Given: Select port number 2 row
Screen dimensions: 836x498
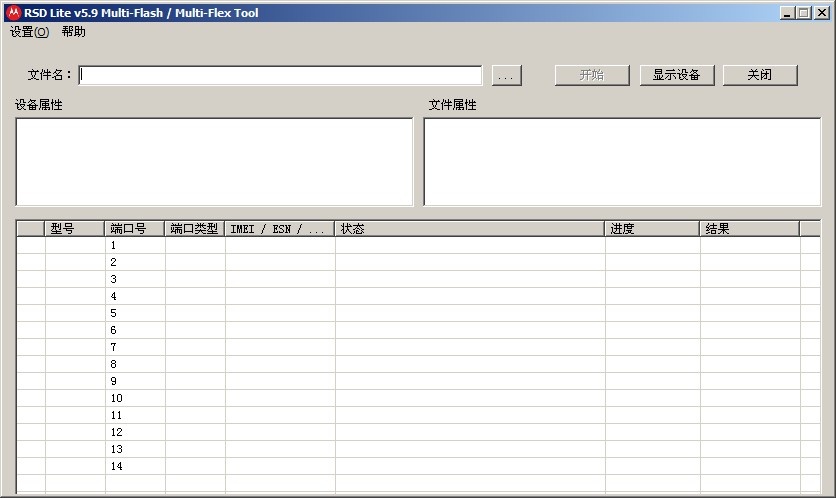Looking at the screenshot, I should (419, 262).
